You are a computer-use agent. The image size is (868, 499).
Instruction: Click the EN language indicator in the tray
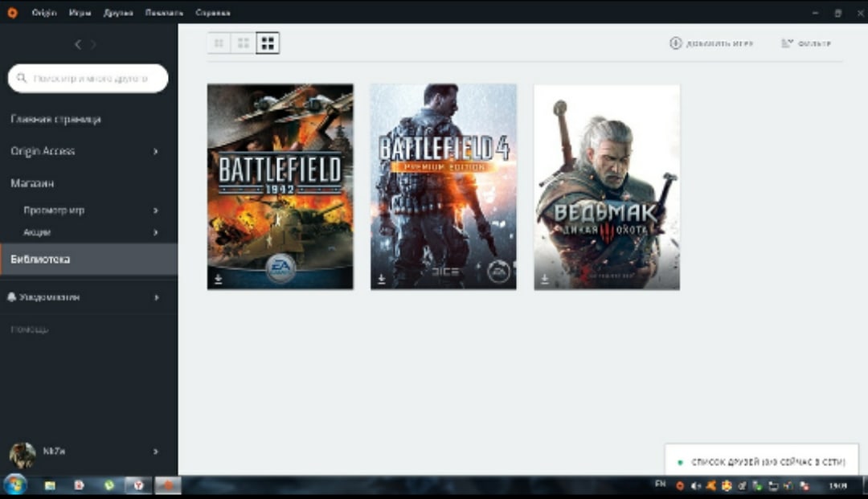coord(660,484)
